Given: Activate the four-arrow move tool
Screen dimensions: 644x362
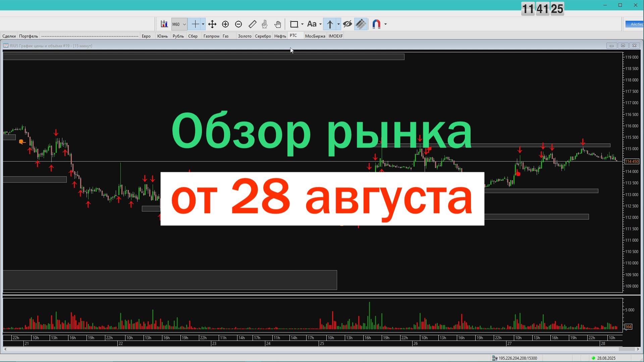Looking at the screenshot, I should tap(212, 24).
